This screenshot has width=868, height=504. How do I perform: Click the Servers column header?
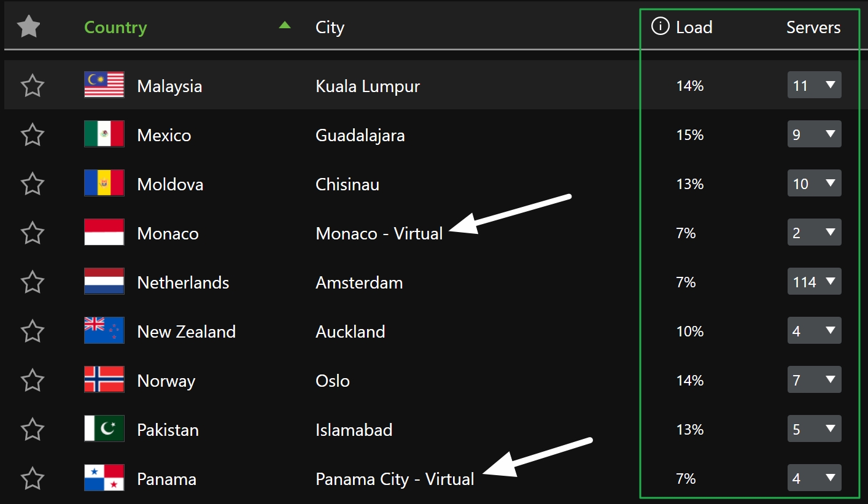(x=813, y=28)
